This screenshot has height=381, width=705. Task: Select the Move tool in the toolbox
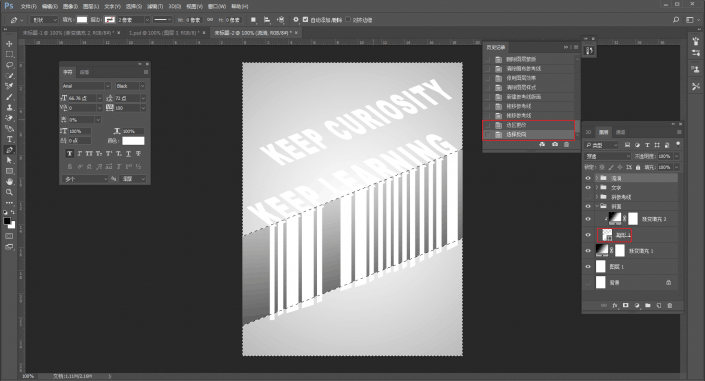click(x=9, y=44)
